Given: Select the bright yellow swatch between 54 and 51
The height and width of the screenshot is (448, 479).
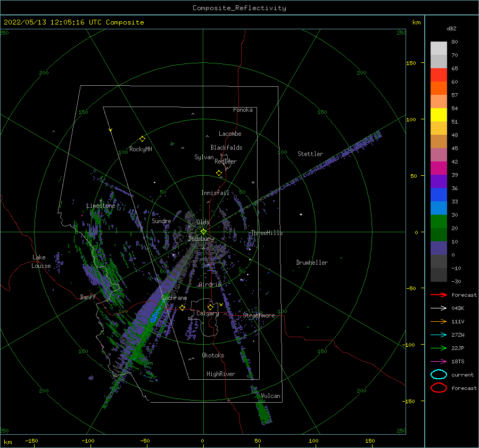Looking at the screenshot, I should (x=439, y=115).
